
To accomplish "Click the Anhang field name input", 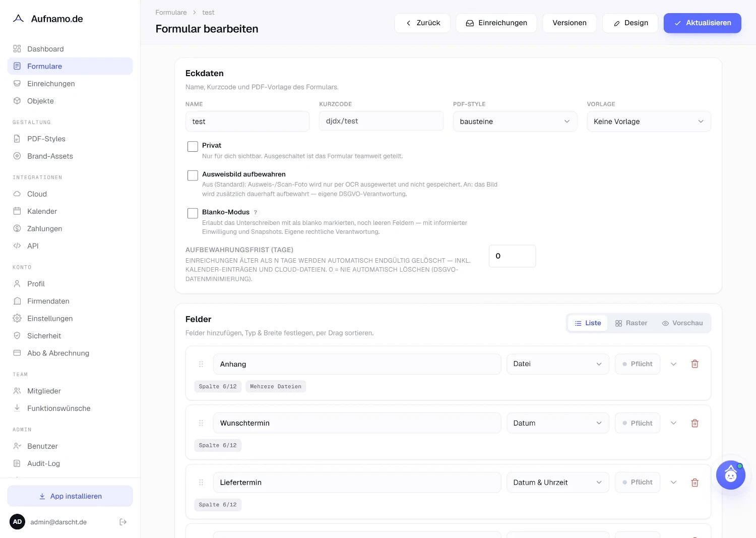I will 357,364.
